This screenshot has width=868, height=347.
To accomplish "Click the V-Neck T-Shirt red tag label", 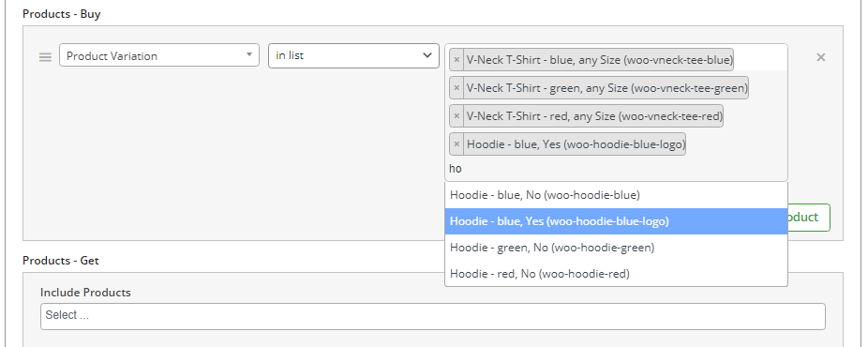I will 594,116.
